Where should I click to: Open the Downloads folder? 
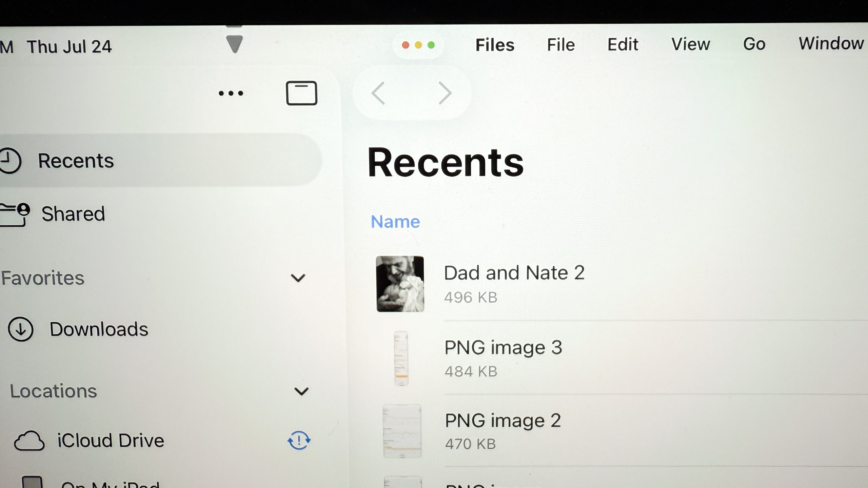[99, 328]
